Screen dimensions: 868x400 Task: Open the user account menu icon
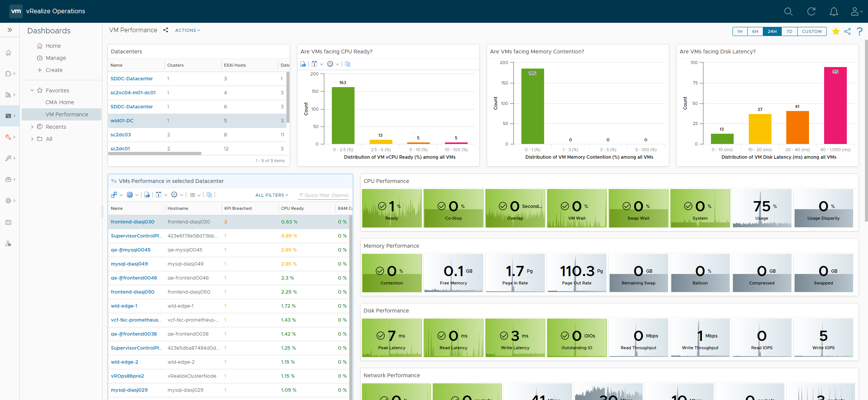click(x=855, y=11)
